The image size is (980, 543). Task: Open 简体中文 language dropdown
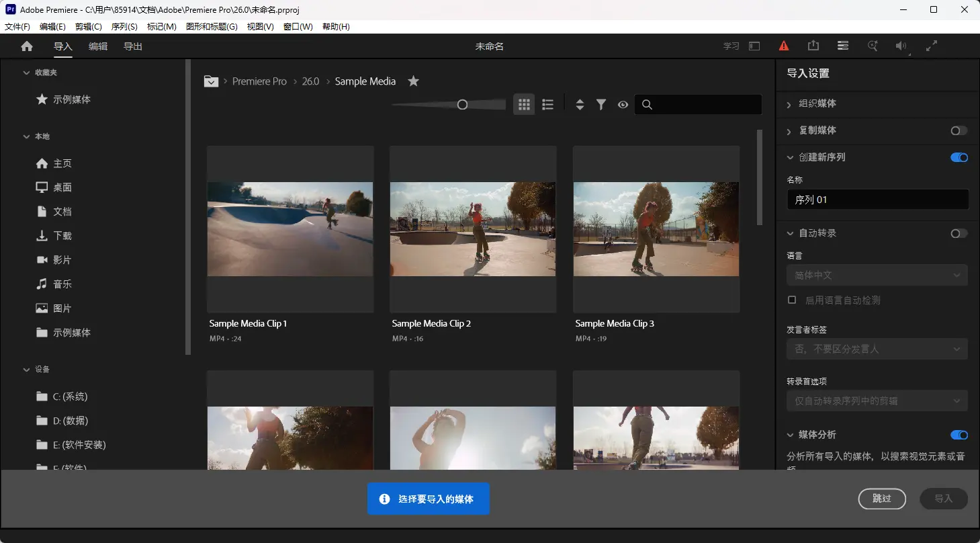click(x=877, y=275)
